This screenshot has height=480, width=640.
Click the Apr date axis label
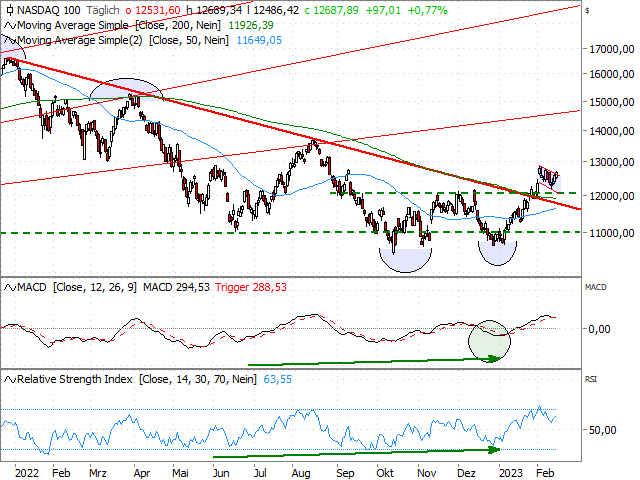pos(142,473)
